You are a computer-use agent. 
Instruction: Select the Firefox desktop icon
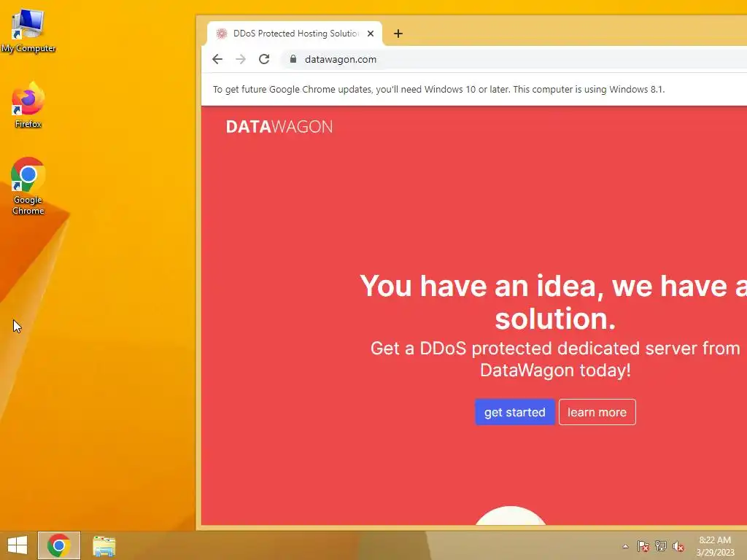pyautogui.click(x=28, y=105)
